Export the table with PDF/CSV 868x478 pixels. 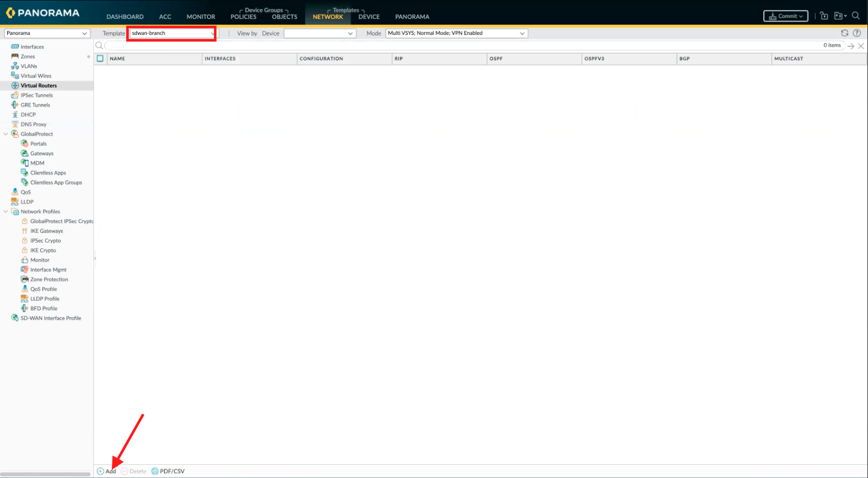168,471
